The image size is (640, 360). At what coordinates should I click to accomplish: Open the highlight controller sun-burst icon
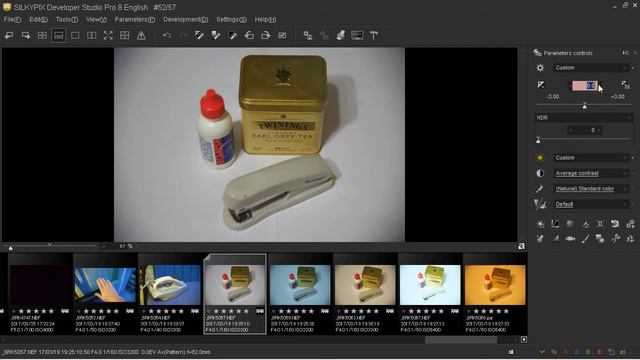[540, 224]
